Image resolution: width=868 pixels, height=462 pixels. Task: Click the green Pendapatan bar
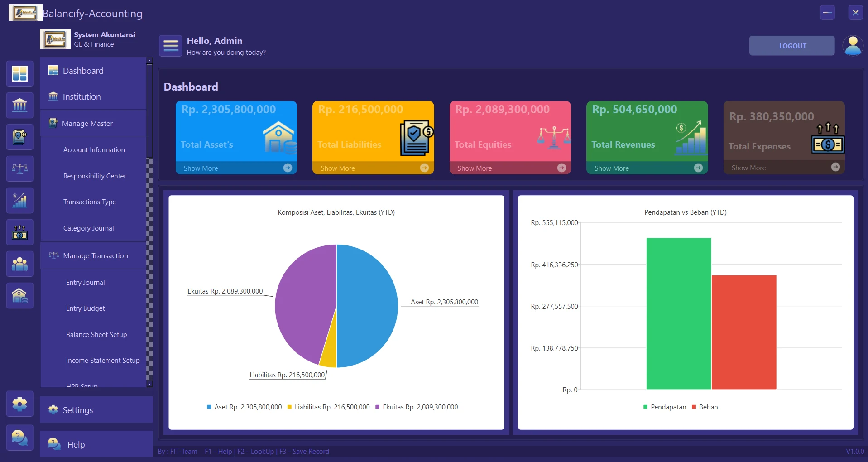point(678,313)
